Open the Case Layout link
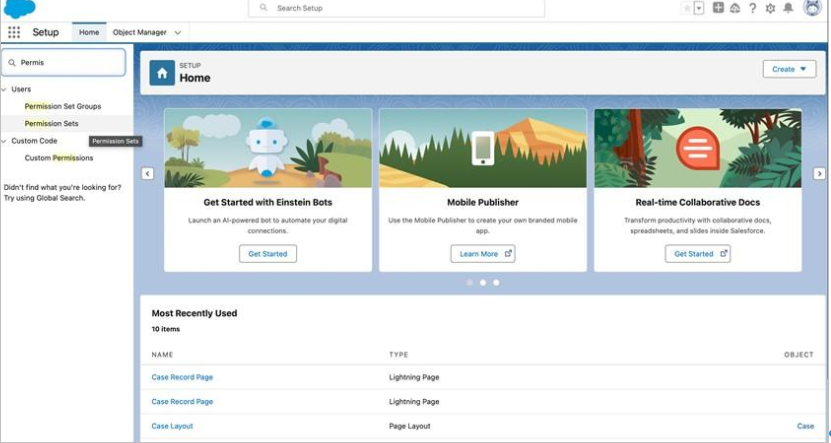The image size is (831, 443). 172,426
